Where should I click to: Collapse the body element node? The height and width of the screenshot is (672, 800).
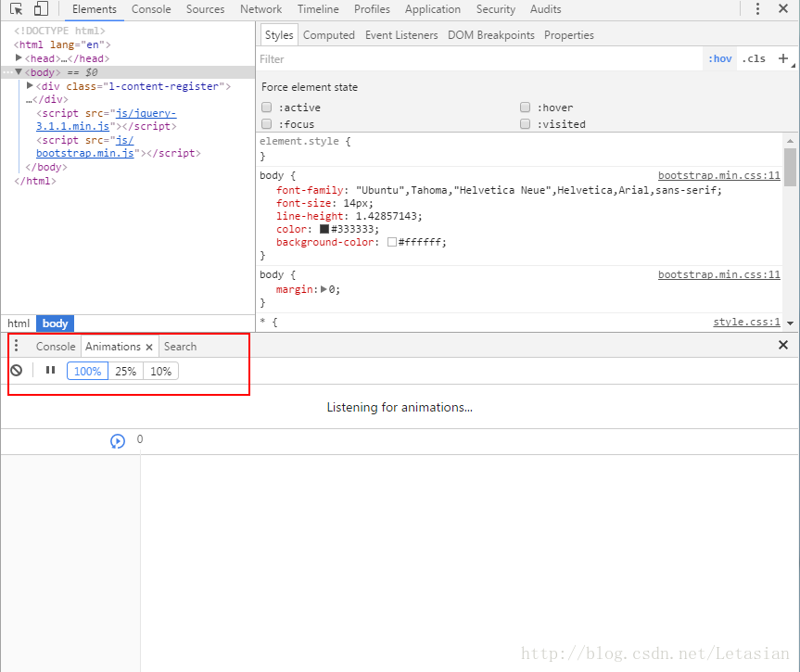click(x=19, y=72)
